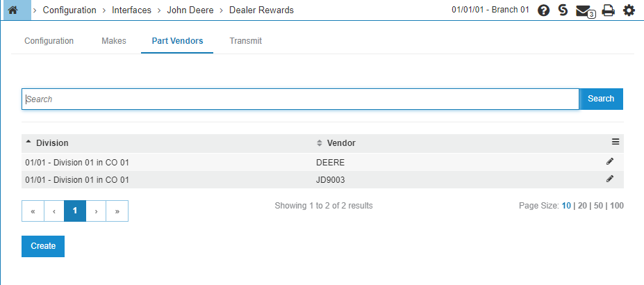Click the Create button

(43, 246)
